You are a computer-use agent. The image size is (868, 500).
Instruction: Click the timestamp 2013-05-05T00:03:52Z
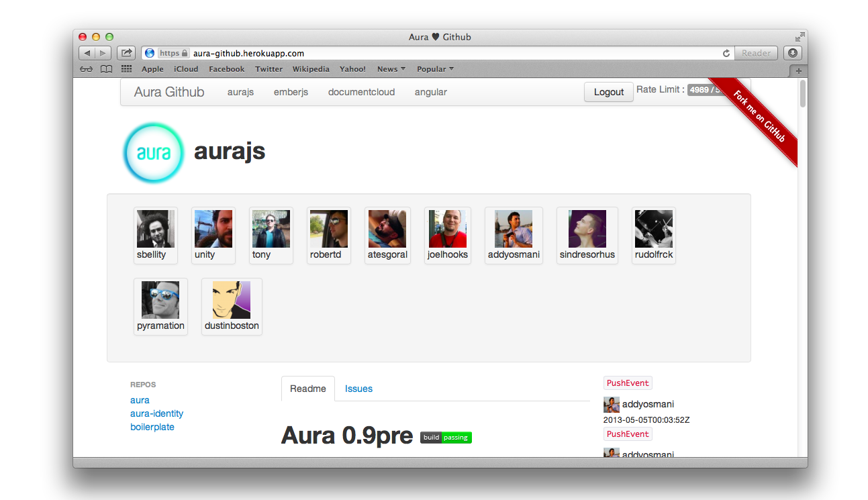(646, 420)
